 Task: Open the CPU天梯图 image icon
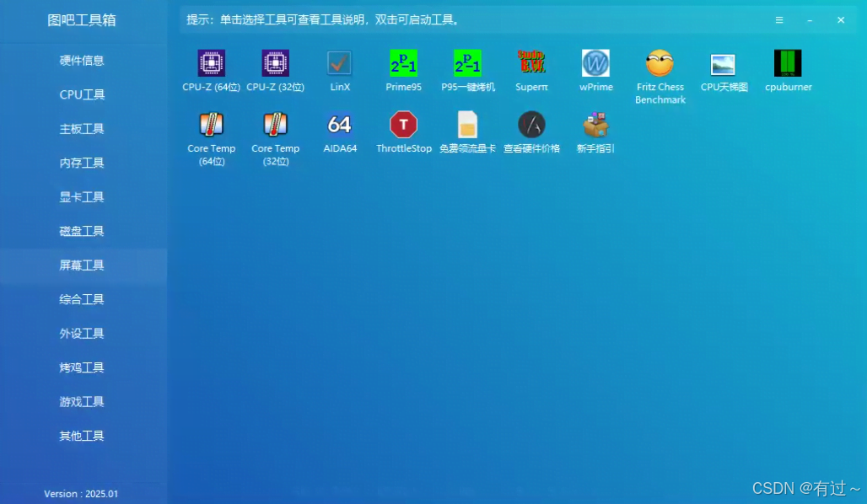tap(724, 65)
